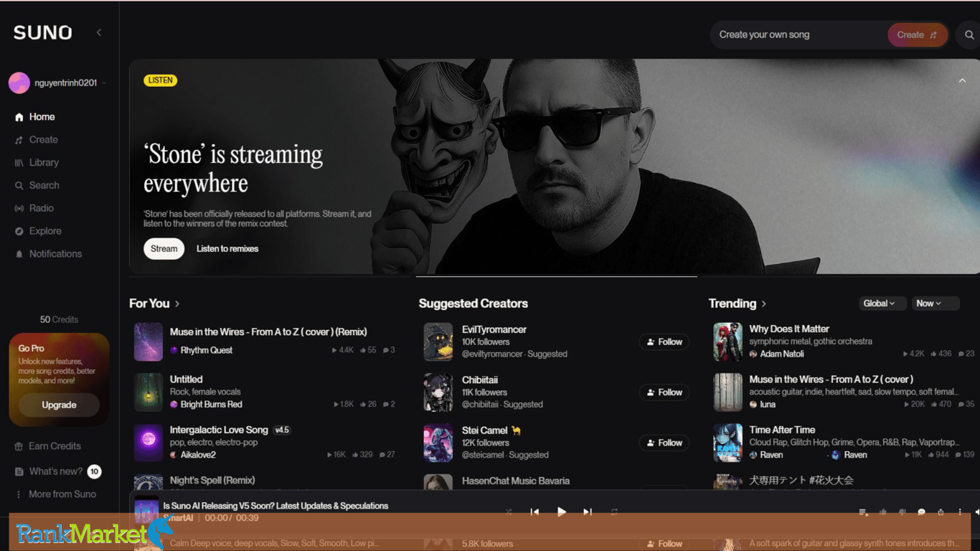This screenshot has width=980, height=551.
Task: Like the playing song with thumbs up
Action: coord(883,512)
